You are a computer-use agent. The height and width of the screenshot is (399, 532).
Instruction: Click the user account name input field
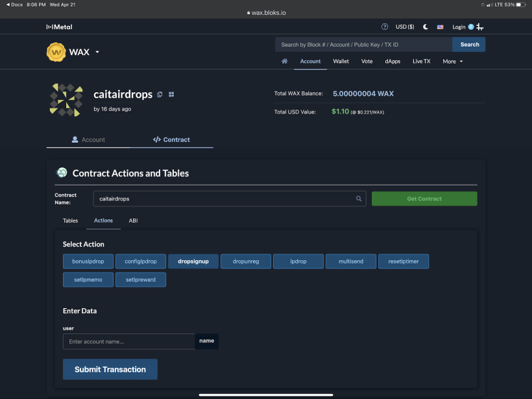click(x=129, y=342)
